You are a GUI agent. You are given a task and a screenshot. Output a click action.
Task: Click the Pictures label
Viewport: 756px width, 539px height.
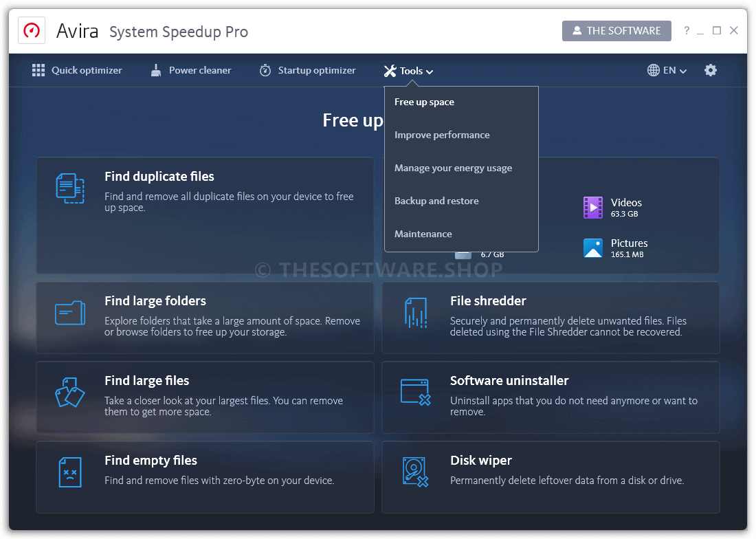click(629, 243)
